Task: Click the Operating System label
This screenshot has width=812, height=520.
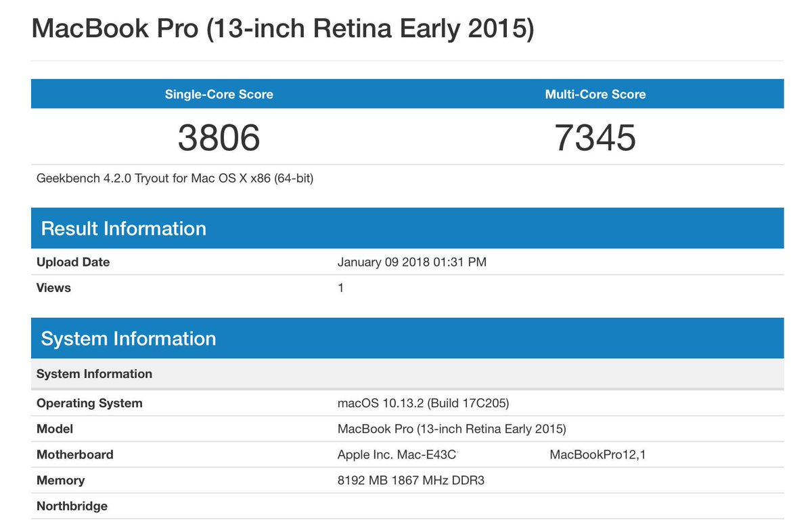Action: (x=89, y=403)
